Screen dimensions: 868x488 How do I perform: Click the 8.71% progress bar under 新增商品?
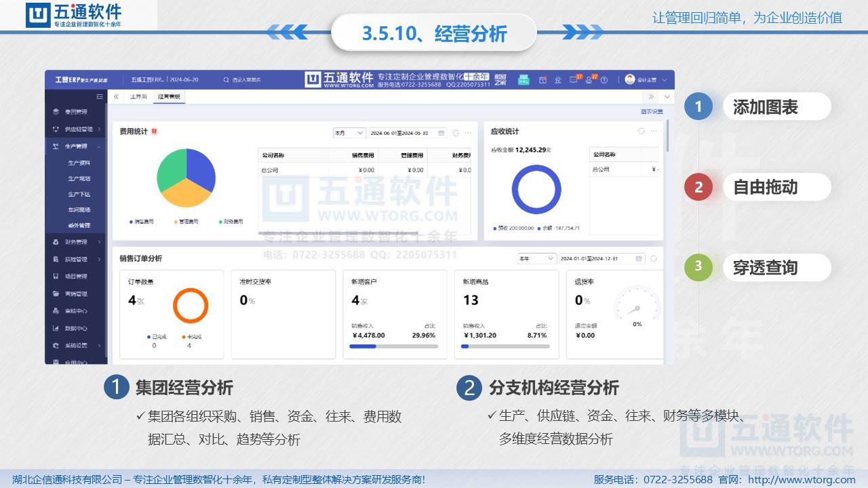pyautogui.click(x=505, y=346)
